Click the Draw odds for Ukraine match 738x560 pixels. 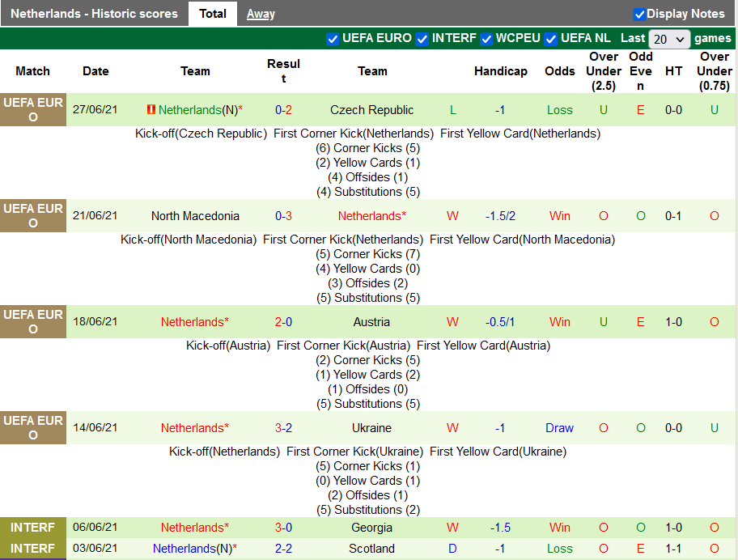click(x=559, y=428)
